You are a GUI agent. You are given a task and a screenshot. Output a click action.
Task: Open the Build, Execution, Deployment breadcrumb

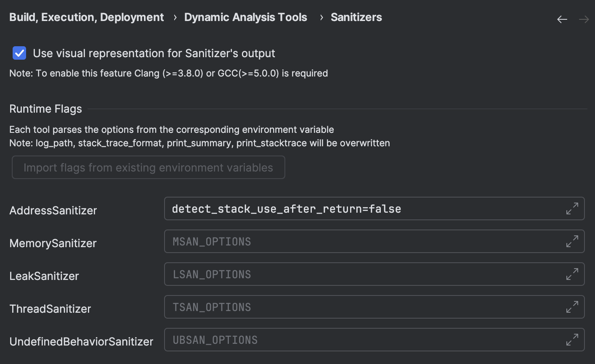click(x=86, y=17)
